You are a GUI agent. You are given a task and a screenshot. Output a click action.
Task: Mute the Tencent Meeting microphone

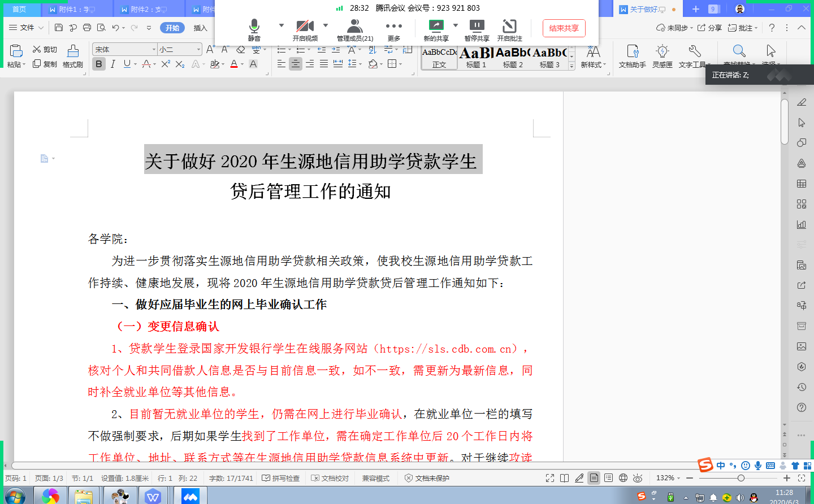click(x=254, y=29)
